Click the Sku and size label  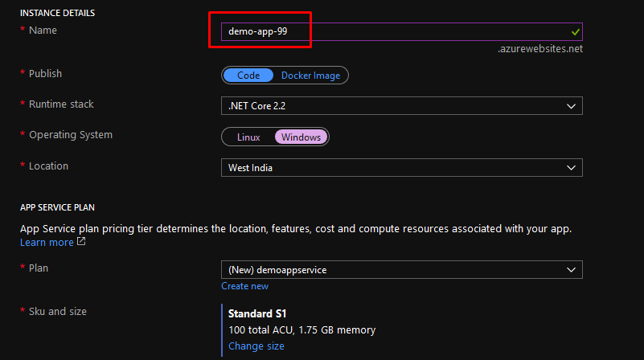click(x=58, y=312)
